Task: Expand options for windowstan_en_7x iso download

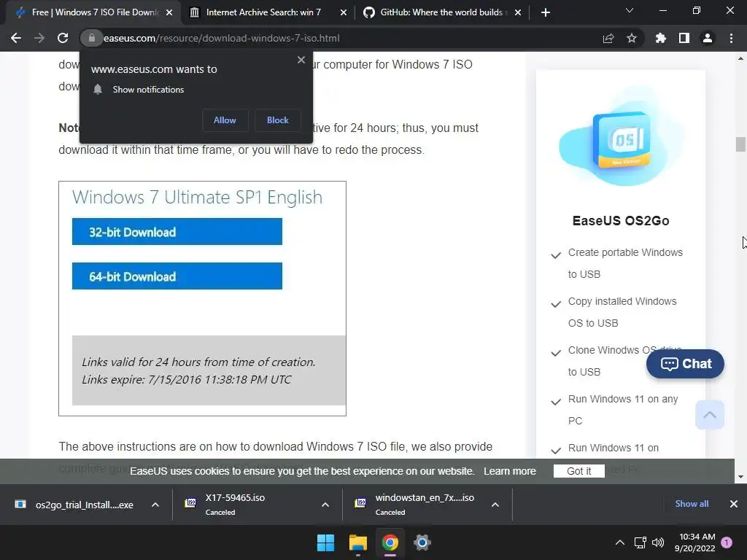Action: (x=495, y=505)
